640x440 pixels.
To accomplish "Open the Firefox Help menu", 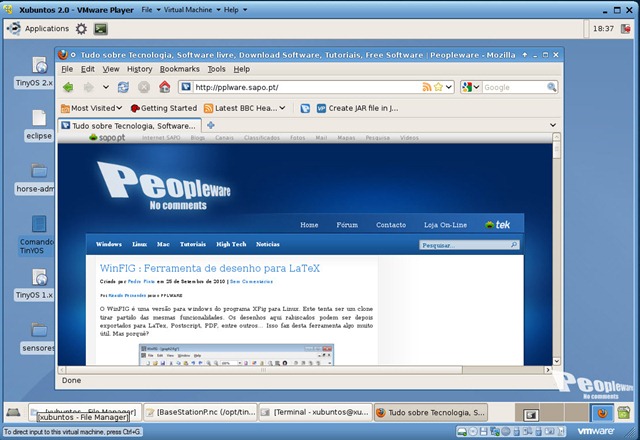I will pyautogui.click(x=242, y=69).
